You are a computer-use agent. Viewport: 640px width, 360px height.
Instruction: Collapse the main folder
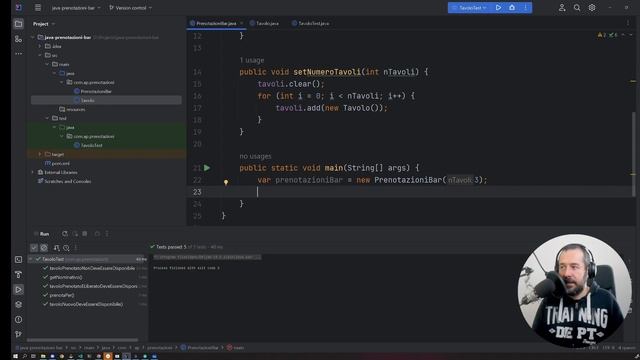pos(47,64)
